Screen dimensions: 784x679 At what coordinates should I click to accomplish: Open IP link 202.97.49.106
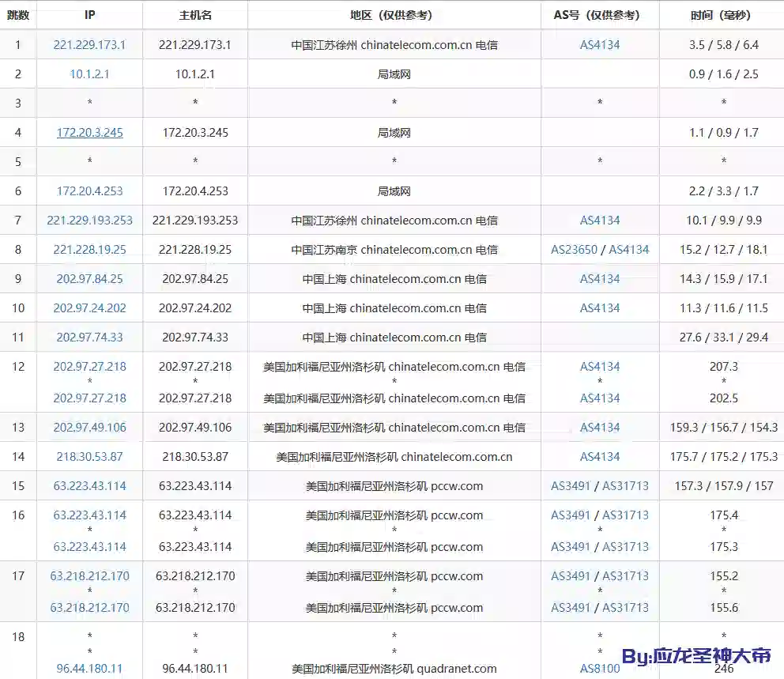tap(89, 428)
